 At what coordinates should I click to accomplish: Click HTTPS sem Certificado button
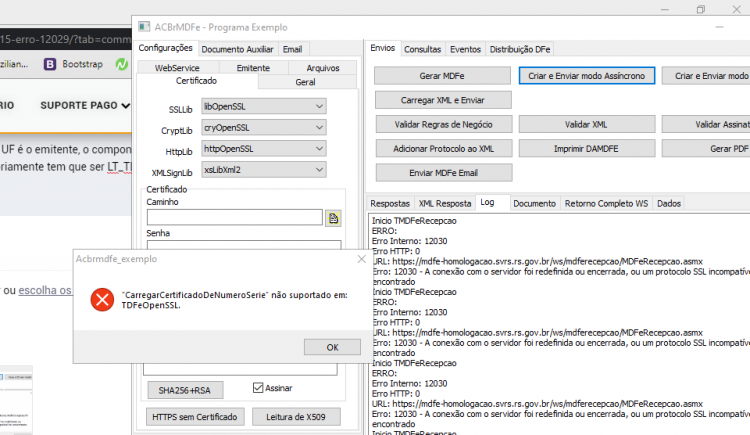(x=195, y=417)
